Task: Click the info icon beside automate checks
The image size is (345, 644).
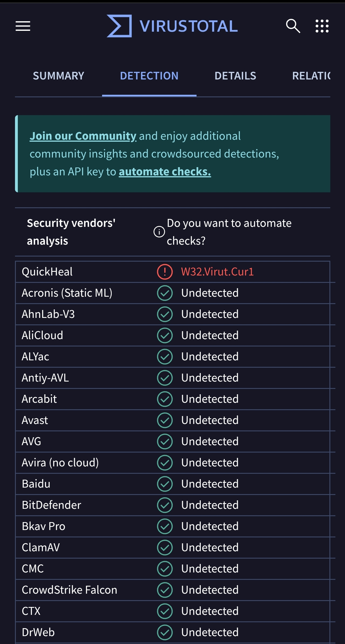Action: tap(159, 232)
